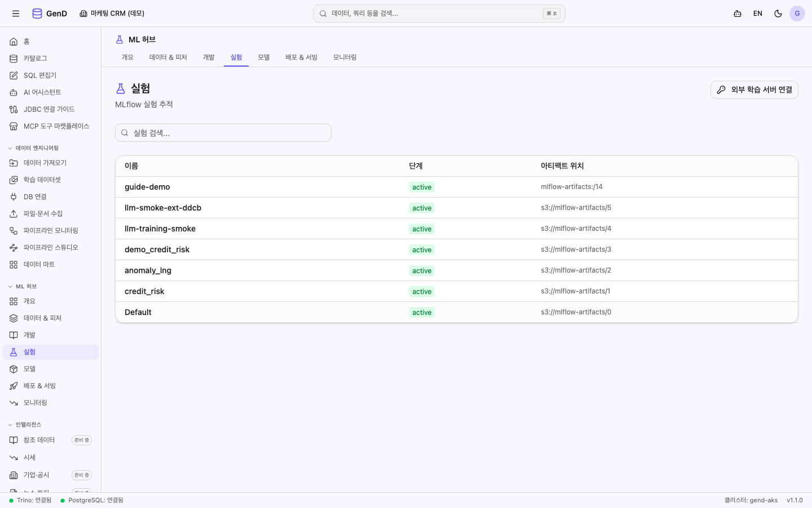Viewport: 812px width, 508px height.
Task: Switch to the 개요 tab
Action: 127,58
